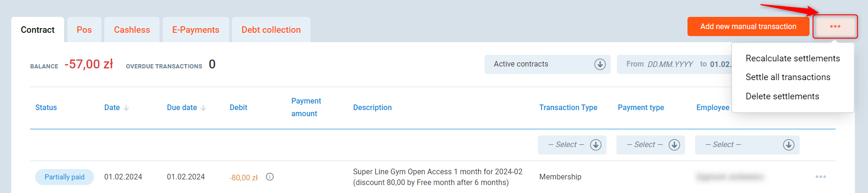868x193 pixels.
Task: Open the orange three-dots more actions menu
Action: [835, 27]
